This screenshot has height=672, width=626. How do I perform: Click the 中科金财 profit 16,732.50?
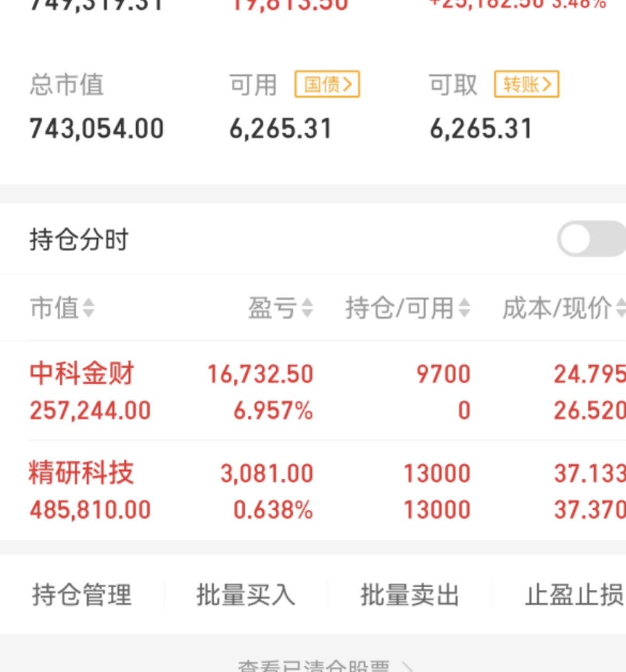260,374
